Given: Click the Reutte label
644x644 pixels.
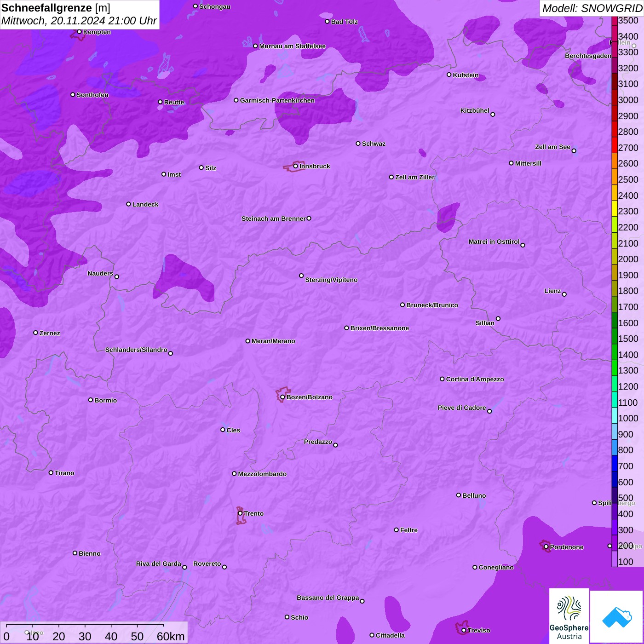Looking at the screenshot, I should 174,102.
